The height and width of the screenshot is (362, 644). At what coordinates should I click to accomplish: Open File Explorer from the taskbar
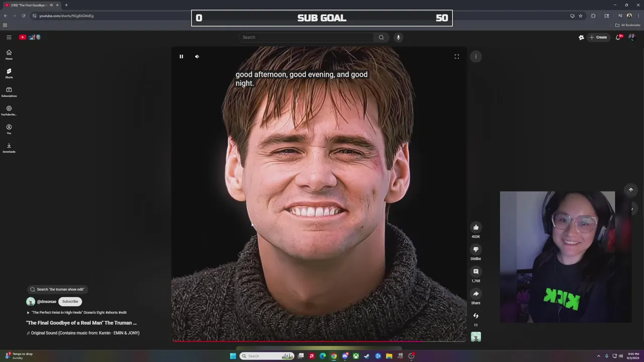[x=389, y=356]
